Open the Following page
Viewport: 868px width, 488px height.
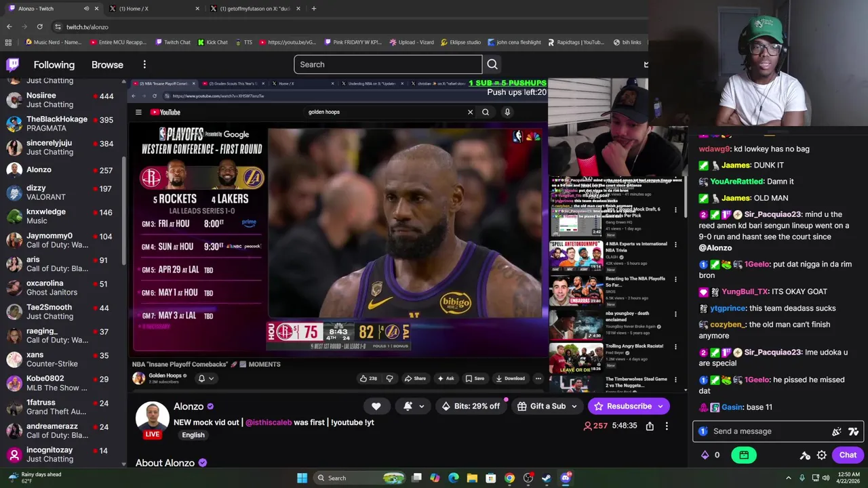tap(54, 64)
